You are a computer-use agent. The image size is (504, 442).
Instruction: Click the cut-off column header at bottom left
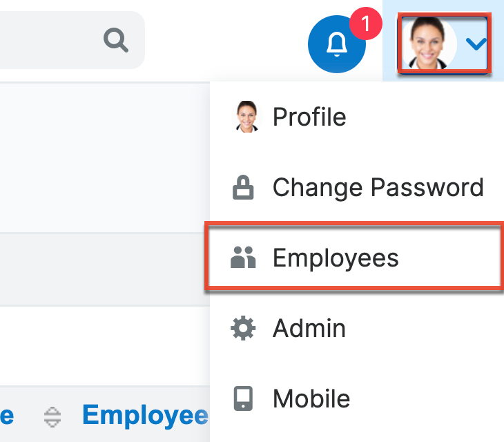pos(7,415)
